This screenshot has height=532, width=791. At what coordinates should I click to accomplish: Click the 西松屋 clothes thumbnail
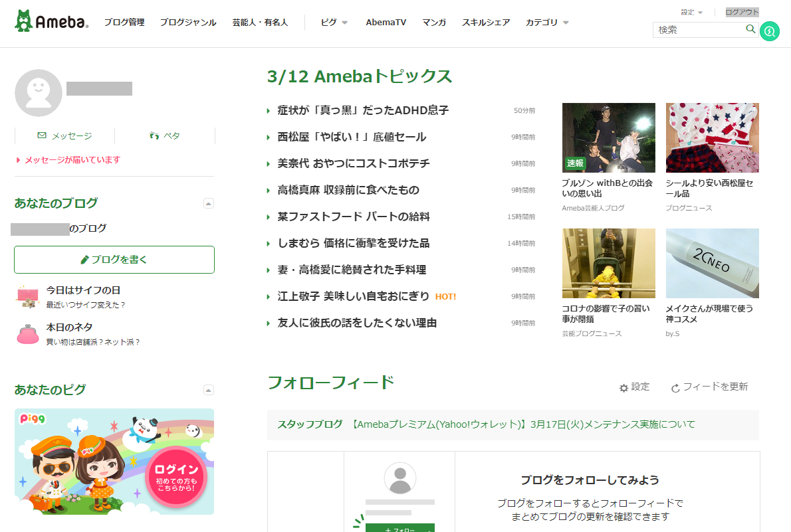click(713, 137)
